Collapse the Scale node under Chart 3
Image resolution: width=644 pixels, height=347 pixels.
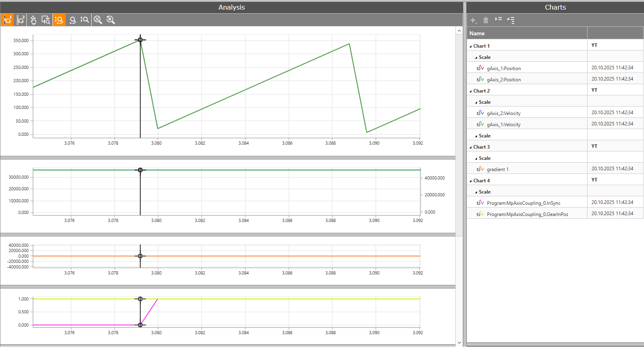click(476, 159)
